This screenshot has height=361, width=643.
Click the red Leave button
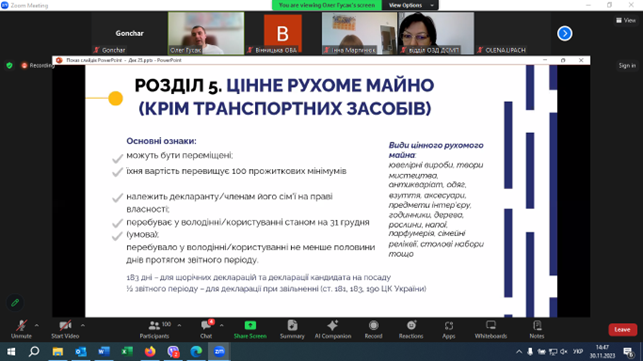tap(622, 329)
